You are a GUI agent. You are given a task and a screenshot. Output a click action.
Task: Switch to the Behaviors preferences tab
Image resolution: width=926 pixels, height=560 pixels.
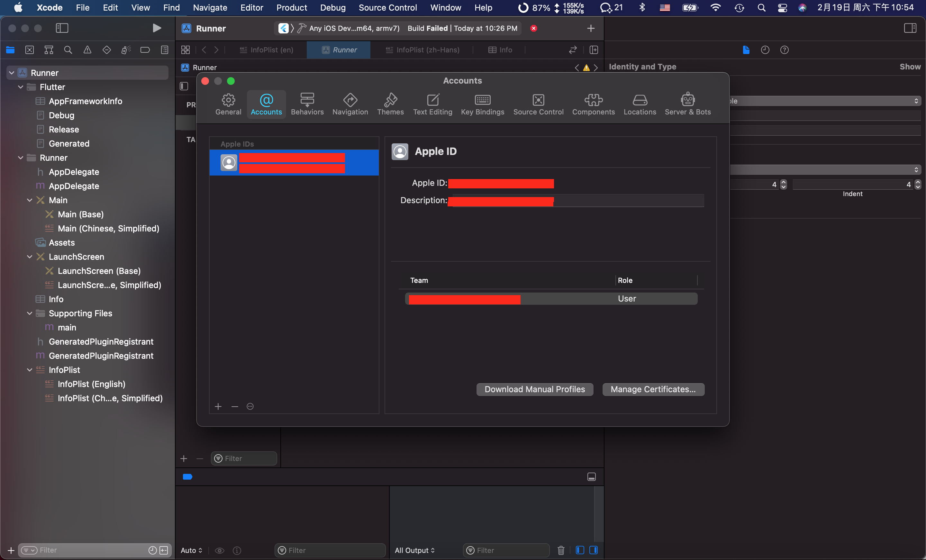(x=307, y=104)
